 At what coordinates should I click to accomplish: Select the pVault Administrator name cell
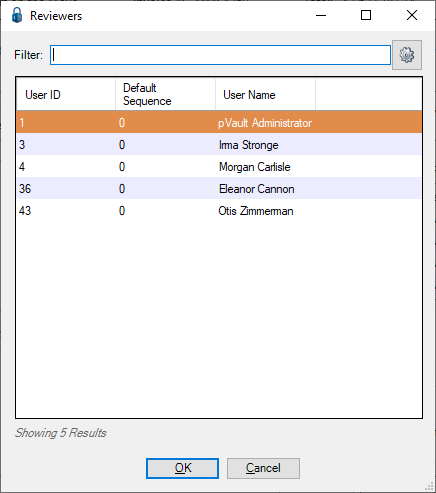pos(265,123)
